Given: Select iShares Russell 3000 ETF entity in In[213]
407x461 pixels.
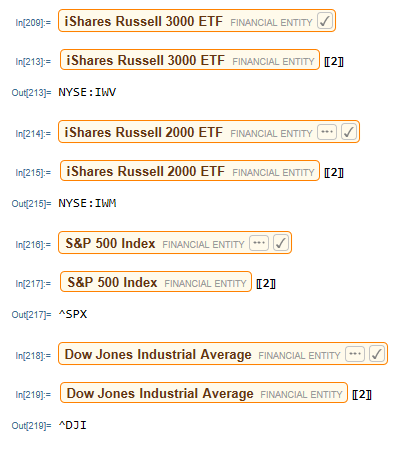Looking at the screenshot, I should click(x=190, y=60).
